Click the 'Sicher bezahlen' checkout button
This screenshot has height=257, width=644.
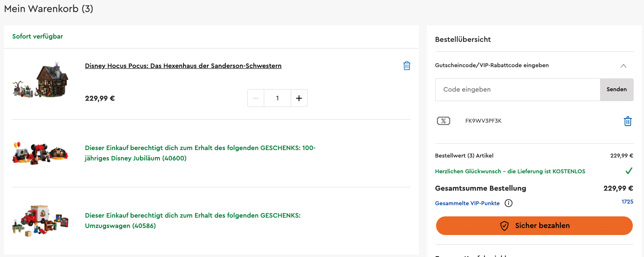pos(534,225)
